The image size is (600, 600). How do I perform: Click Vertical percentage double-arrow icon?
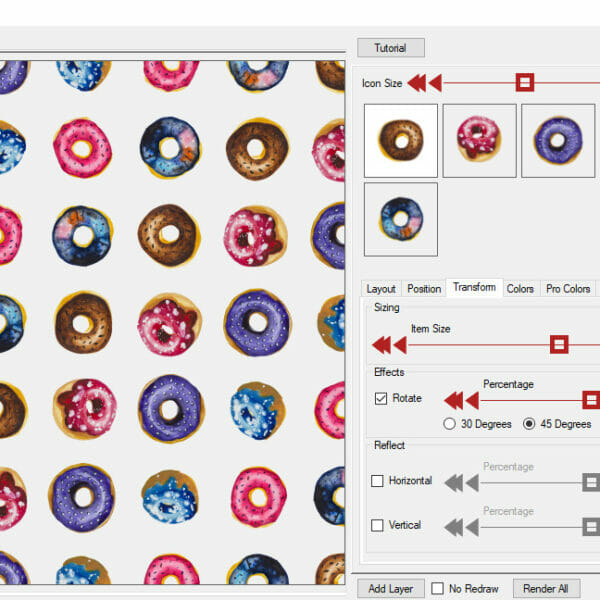click(453, 527)
